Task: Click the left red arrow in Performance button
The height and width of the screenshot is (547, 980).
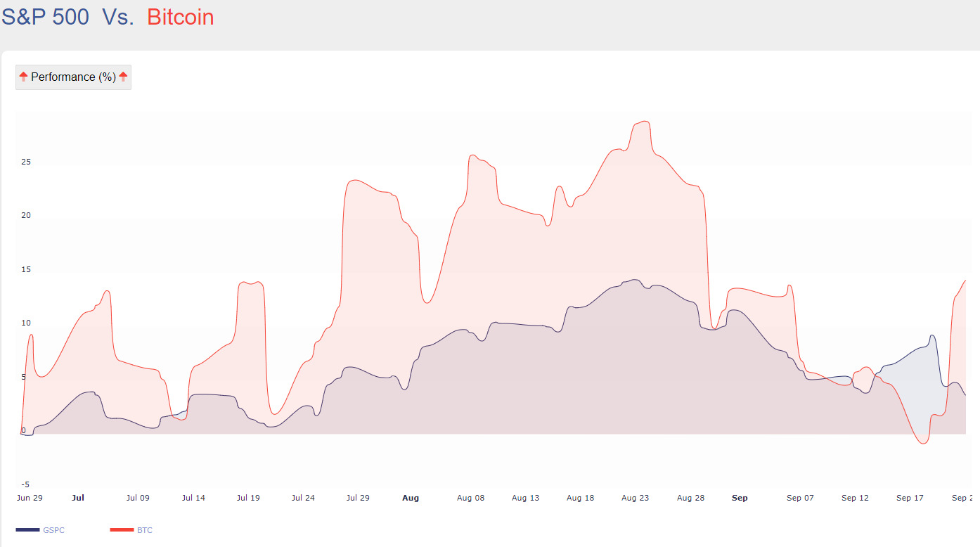Action: pos(23,77)
